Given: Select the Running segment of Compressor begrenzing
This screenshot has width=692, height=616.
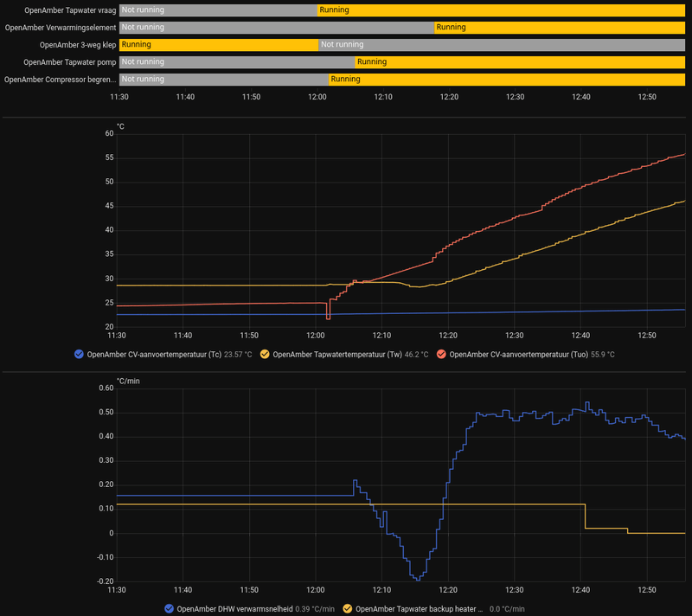Looking at the screenshot, I should 507,80.
